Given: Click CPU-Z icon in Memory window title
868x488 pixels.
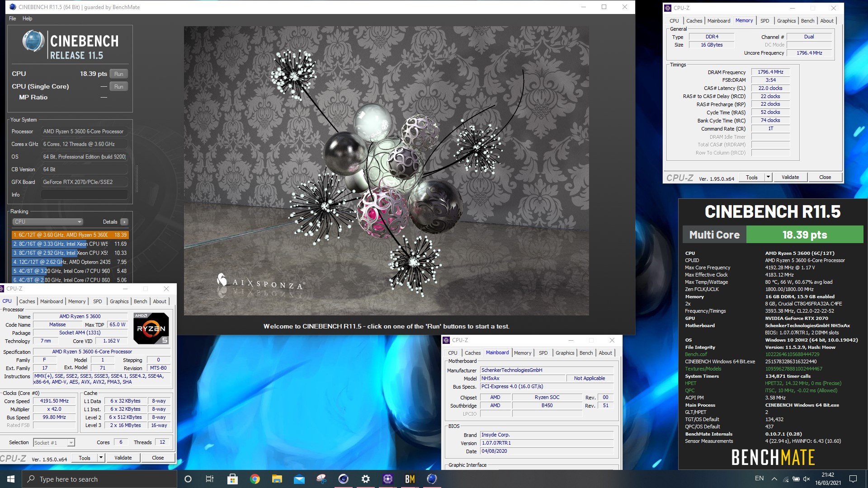Looking at the screenshot, I should [668, 8].
